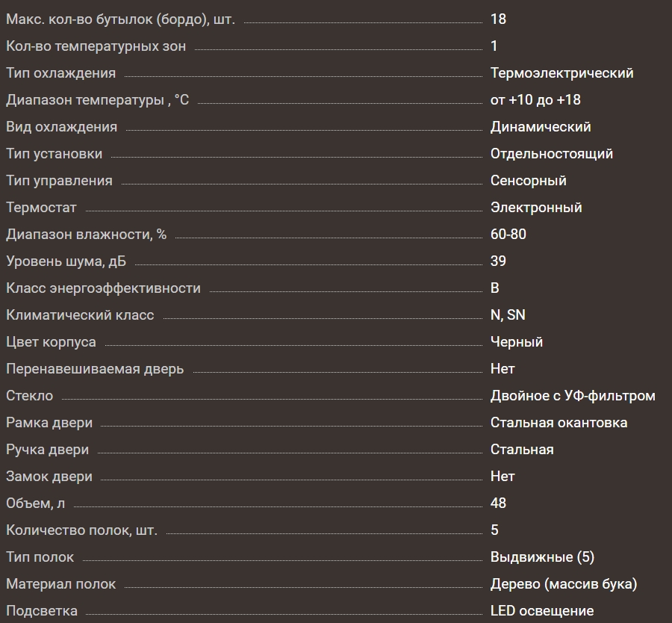Click the 'Стальная окантовка' door frame value
The height and width of the screenshot is (623, 672).
tap(559, 423)
